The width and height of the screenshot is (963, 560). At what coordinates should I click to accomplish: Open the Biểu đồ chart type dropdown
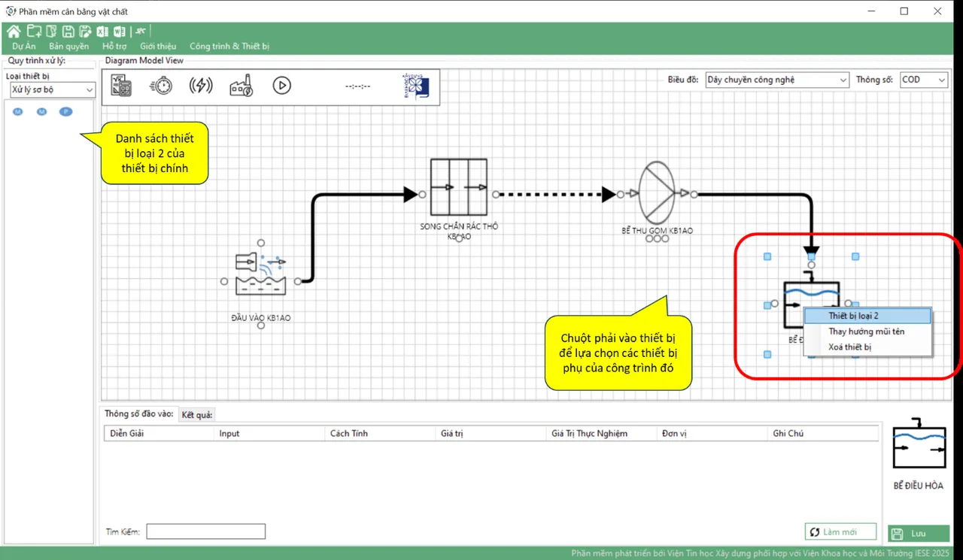[x=777, y=80]
